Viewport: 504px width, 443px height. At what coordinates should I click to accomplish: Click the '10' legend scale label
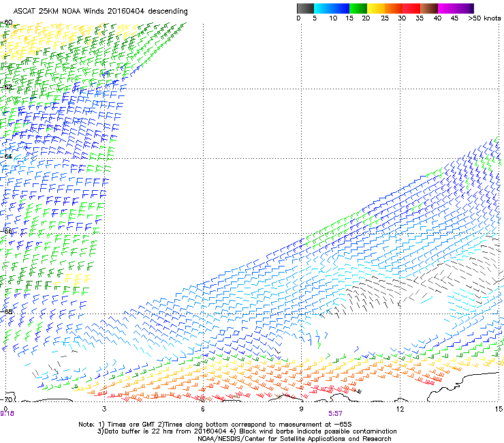[333, 18]
